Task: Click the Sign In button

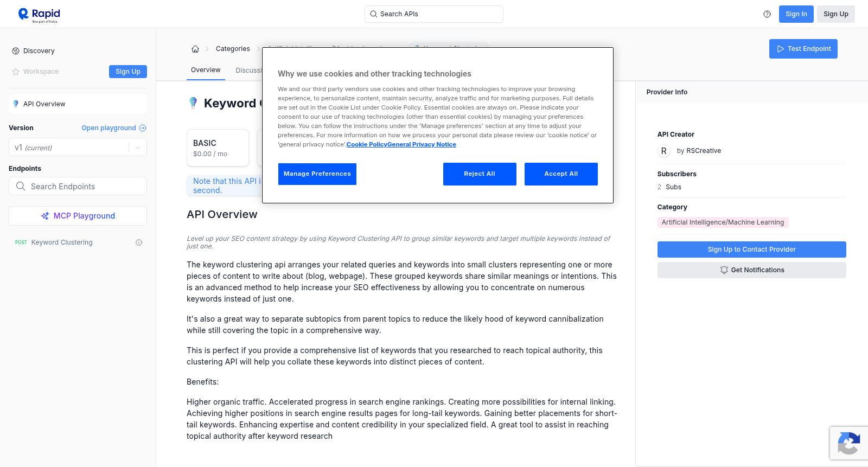Action: pos(796,14)
